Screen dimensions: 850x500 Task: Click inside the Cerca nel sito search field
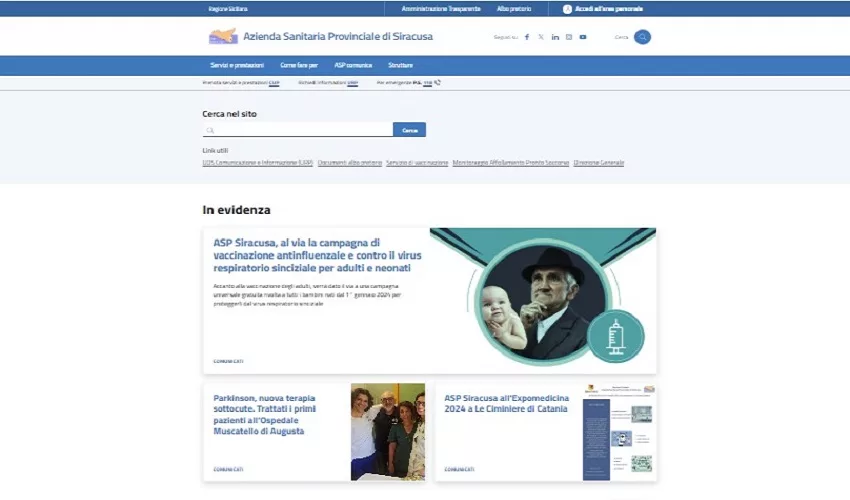(x=300, y=130)
